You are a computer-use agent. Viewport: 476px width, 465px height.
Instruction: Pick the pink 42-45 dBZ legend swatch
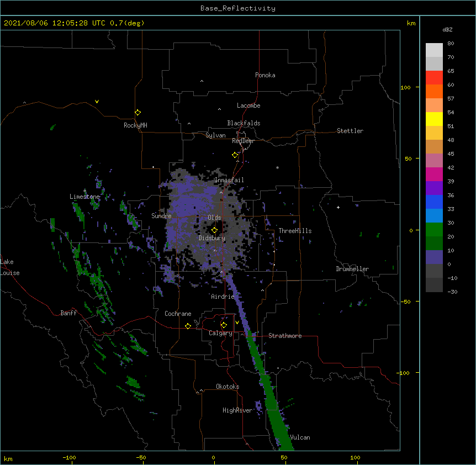point(434,161)
